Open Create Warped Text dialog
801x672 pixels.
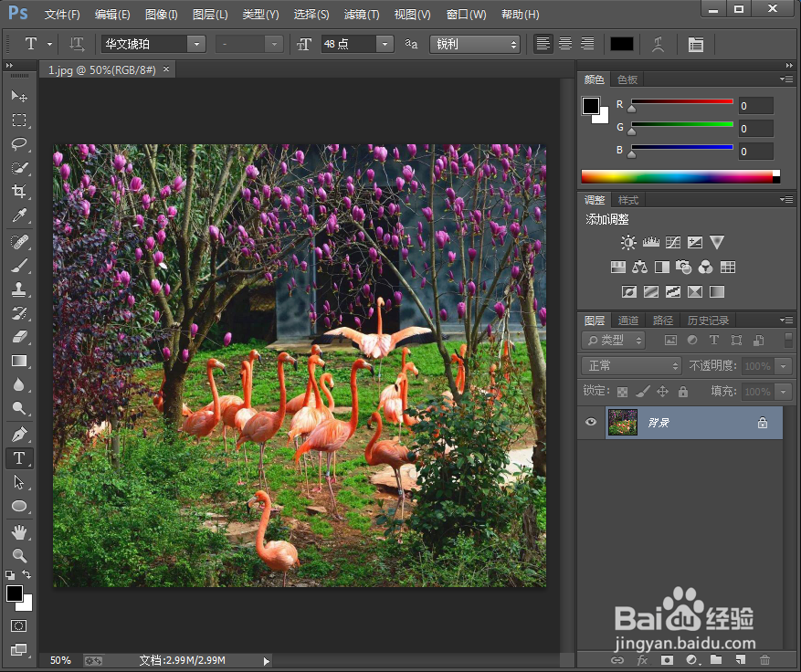click(658, 45)
